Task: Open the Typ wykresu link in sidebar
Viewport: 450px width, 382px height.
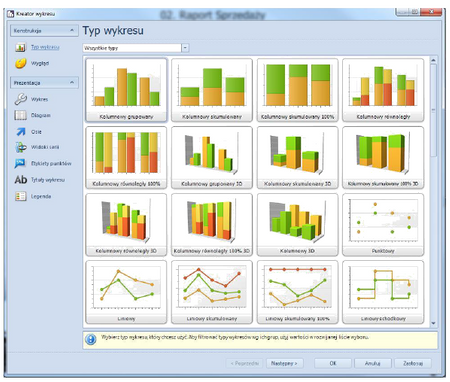Action: click(x=45, y=47)
